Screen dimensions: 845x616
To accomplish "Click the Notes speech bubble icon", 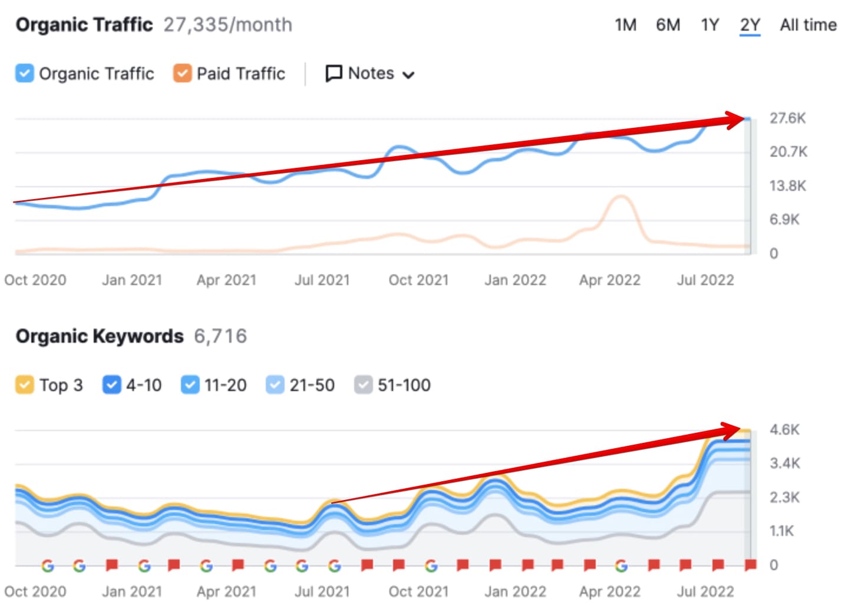I will coord(334,73).
